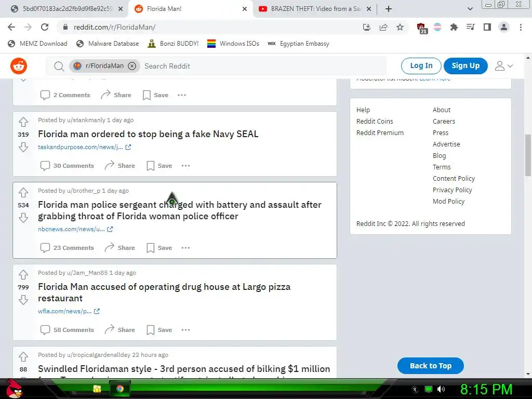Viewport: 532px width, 399px height.
Task: Upvote the Largo pizza restaurant post
Action: [23, 274]
